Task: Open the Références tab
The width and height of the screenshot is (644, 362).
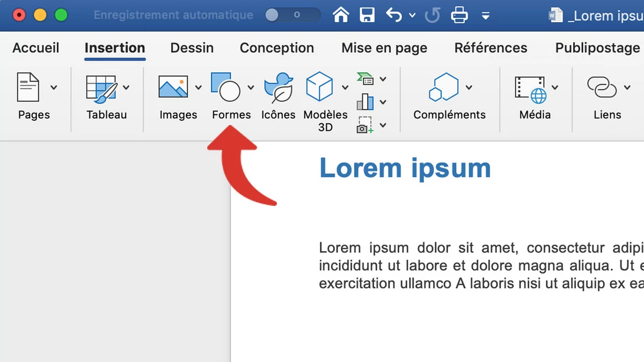Action: (x=491, y=48)
